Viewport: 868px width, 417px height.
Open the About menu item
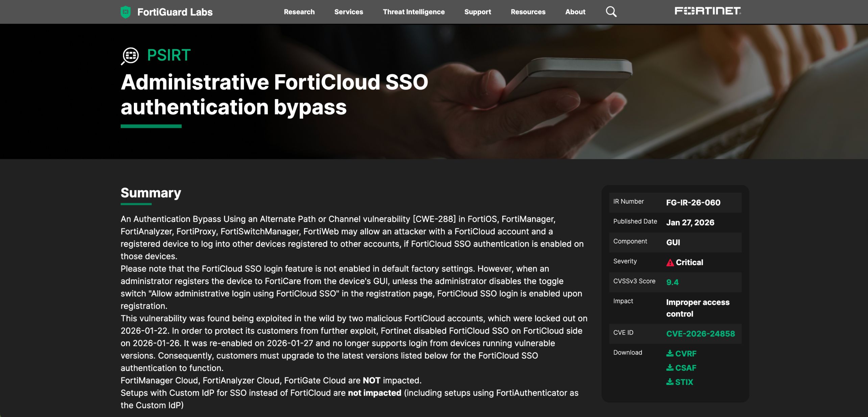pyautogui.click(x=575, y=12)
